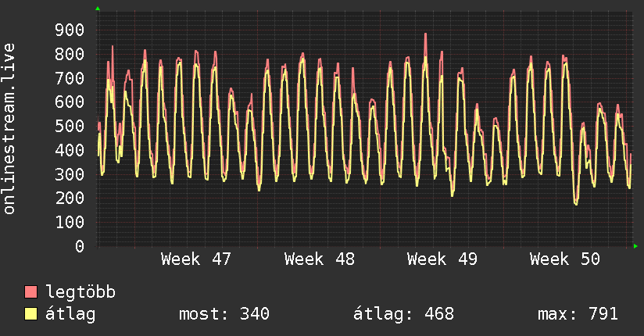Image resolution: width=644 pixels, height=336 pixels.
Task: Click the 500 y-axis label
Action: point(70,126)
